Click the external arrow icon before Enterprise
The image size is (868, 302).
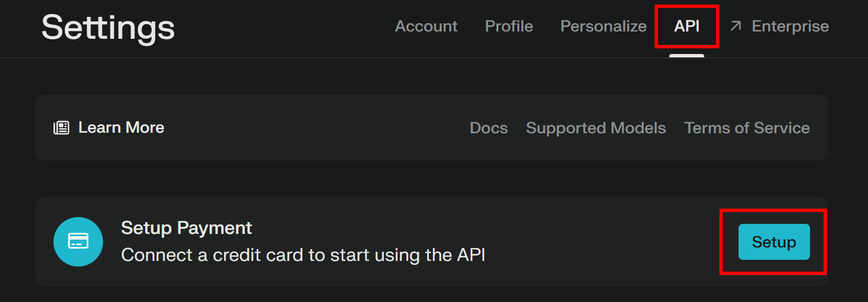736,26
